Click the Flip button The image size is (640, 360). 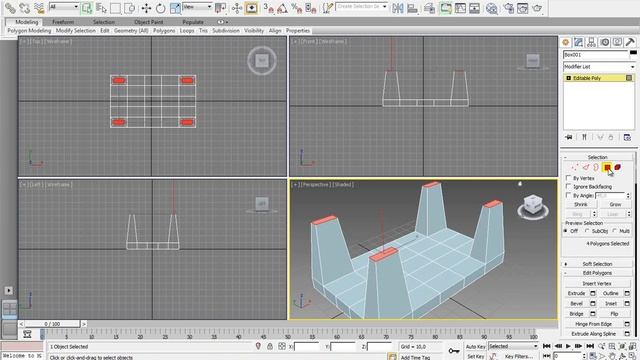pyautogui.click(x=614, y=314)
